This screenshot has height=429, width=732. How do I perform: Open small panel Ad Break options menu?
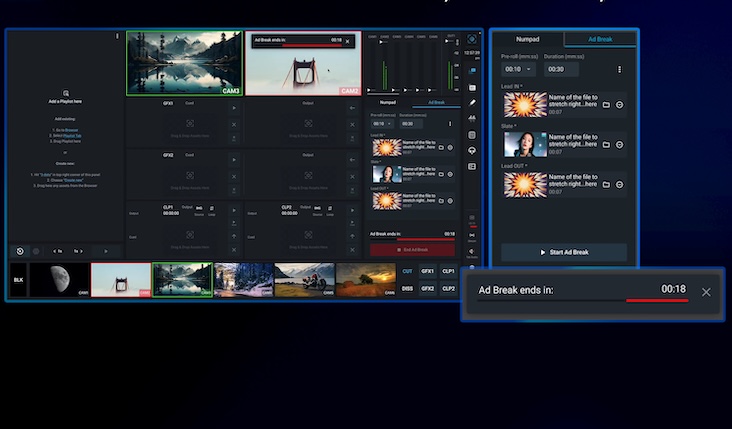[450, 124]
